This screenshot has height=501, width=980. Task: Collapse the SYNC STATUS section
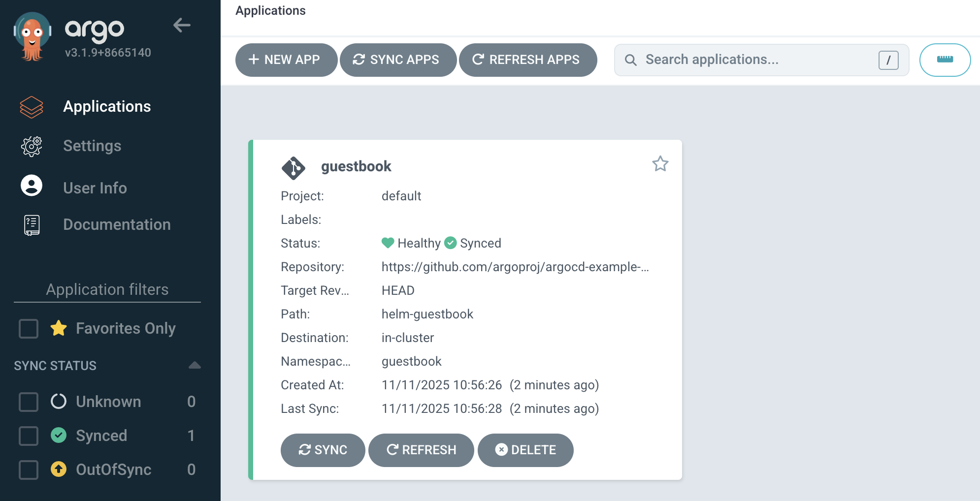195,365
